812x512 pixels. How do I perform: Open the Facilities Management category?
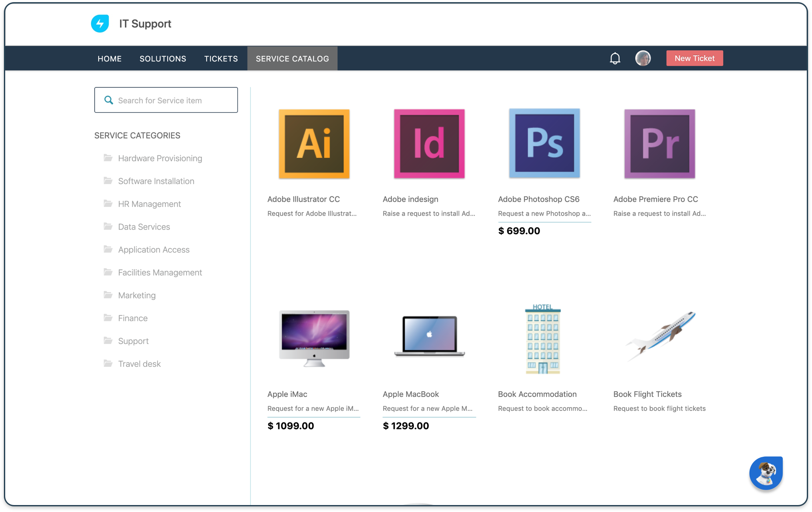click(x=160, y=273)
